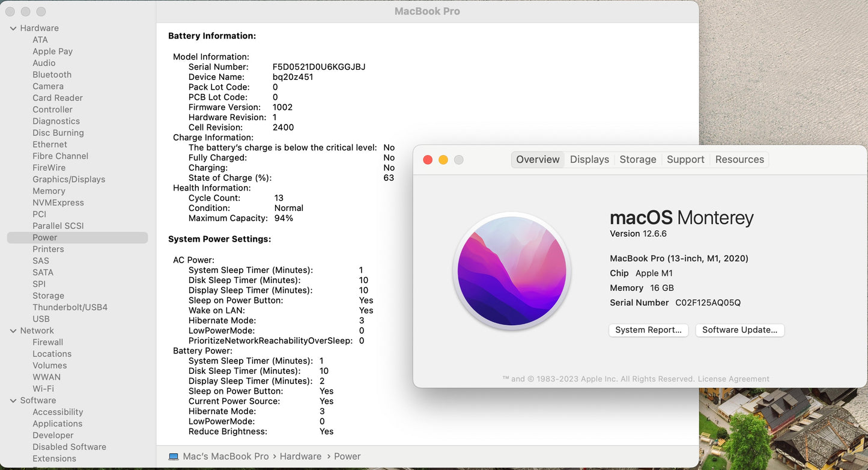Viewport: 868px width, 470px height.
Task: Open the Support tab
Action: 685,159
